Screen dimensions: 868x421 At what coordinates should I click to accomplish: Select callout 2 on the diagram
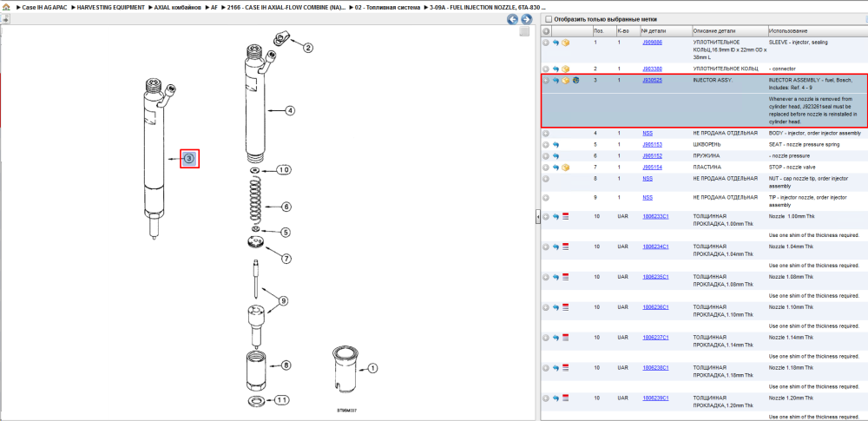(x=307, y=48)
